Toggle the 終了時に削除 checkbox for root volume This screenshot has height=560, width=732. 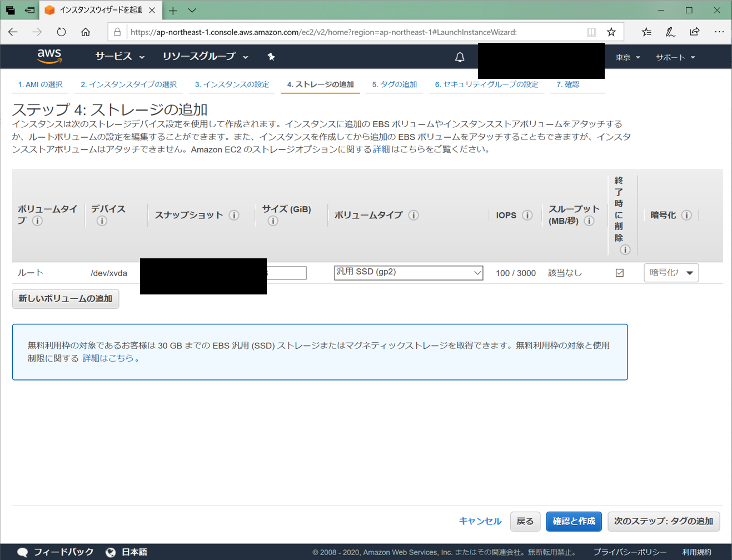620,273
